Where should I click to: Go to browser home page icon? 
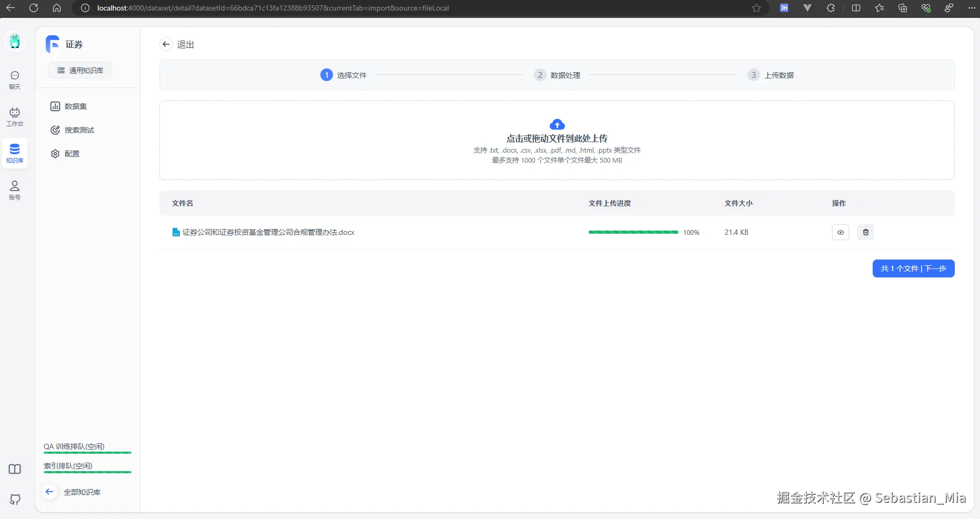(x=57, y=8)
